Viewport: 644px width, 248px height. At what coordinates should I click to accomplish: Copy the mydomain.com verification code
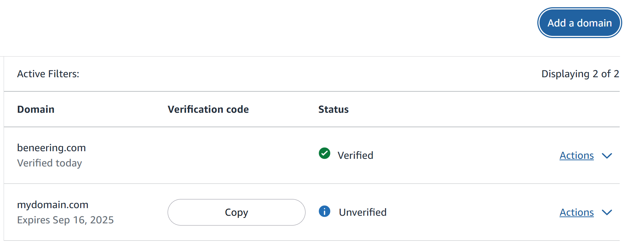pos(236,212)
